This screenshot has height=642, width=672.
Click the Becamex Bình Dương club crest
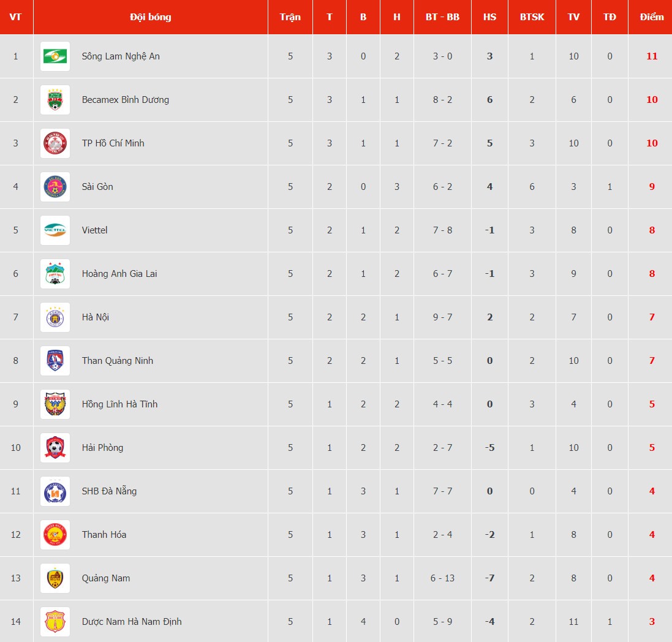55,100
